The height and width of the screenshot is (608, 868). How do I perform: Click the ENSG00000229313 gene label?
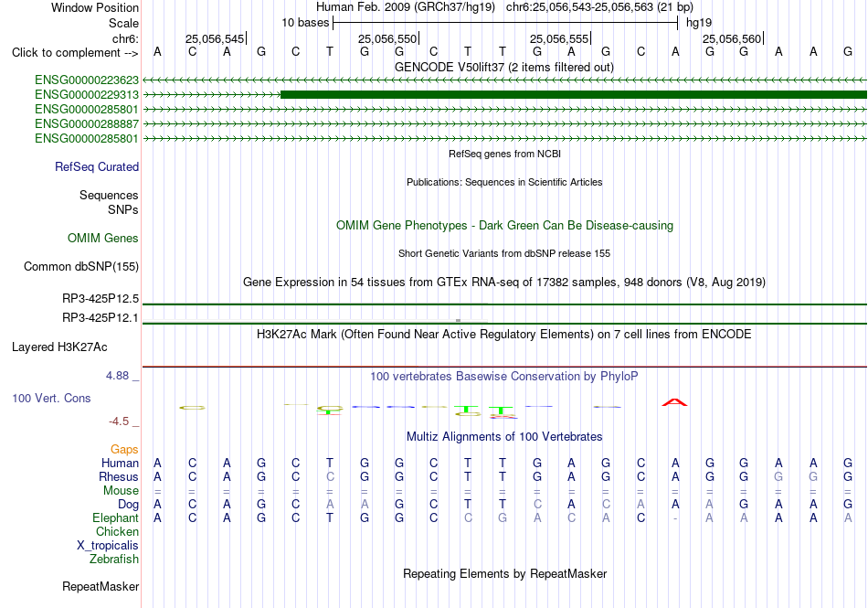[x=87, y=95]
